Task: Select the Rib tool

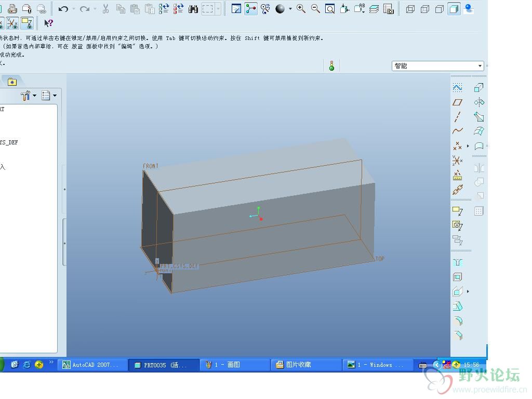Action: pos(457,291)
